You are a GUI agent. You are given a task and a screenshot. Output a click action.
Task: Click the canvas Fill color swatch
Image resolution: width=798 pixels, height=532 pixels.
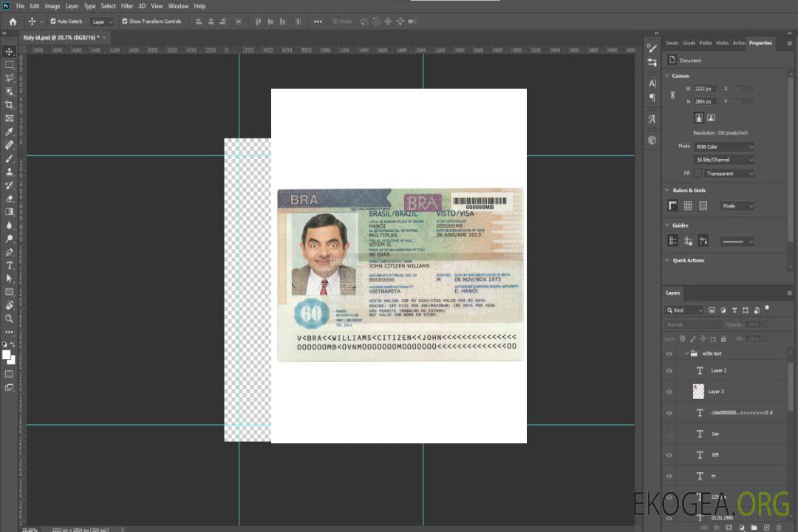[698, 174]
